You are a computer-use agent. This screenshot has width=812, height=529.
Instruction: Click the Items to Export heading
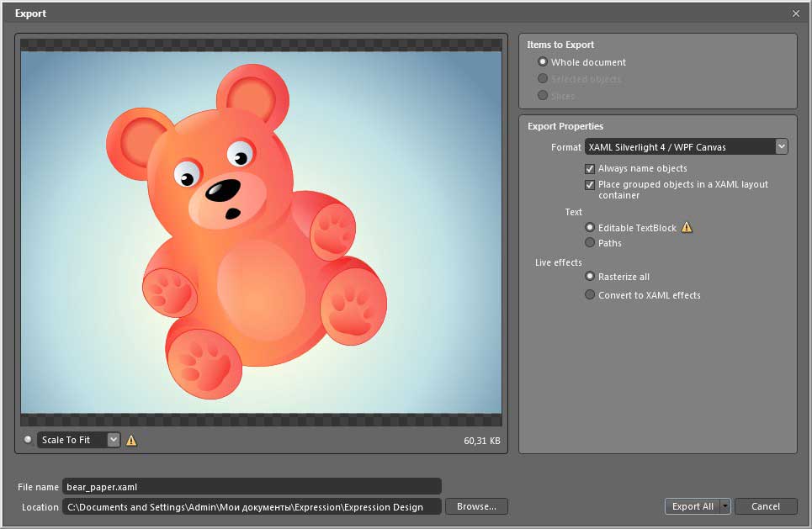pos(560,45)
